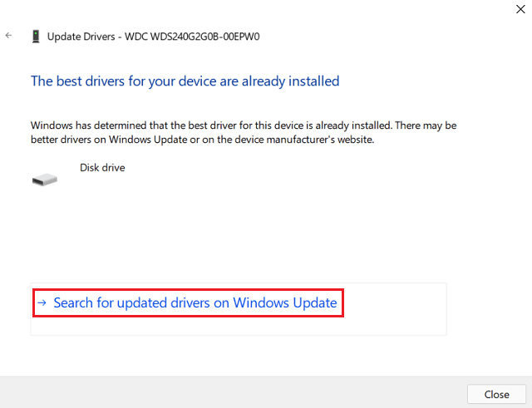Open Search for updated drivers on Windows Update
The height and width of the screenshot is (408, 532).
point(195,303)
